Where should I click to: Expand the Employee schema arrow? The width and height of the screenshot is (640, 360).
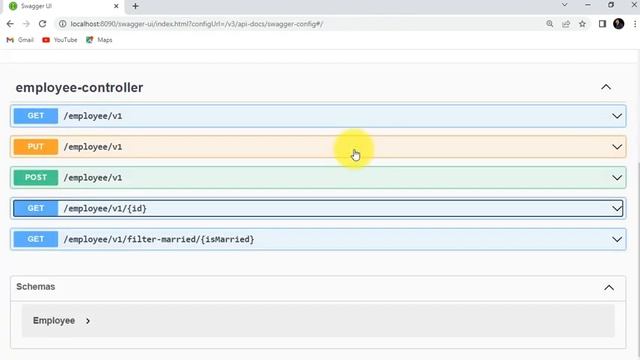pos(88,321)
